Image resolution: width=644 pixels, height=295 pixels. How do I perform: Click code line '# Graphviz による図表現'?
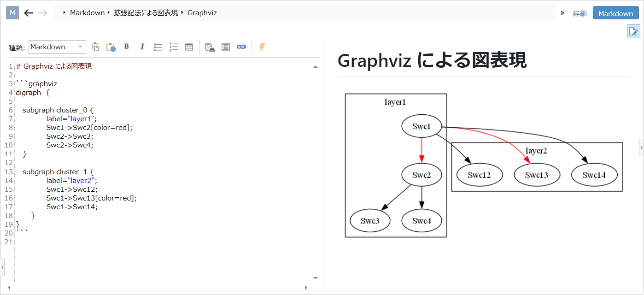pyautogui.click(x=54, y=66)
